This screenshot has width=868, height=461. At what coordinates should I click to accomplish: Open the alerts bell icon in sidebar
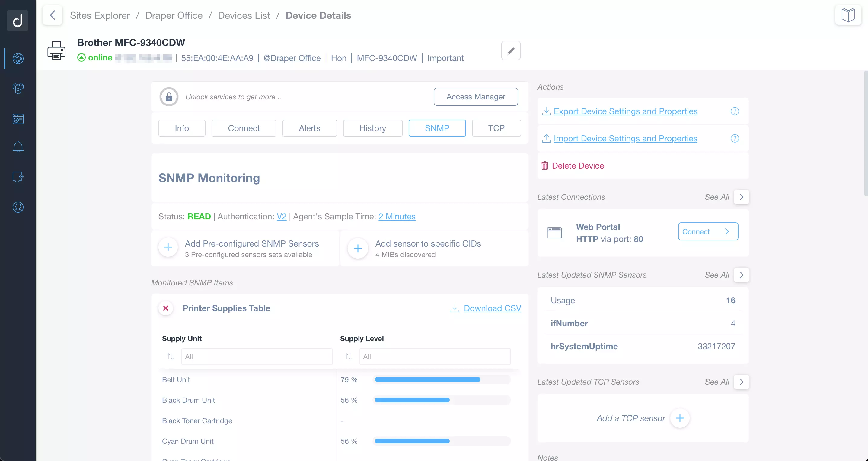click(18, 147)
